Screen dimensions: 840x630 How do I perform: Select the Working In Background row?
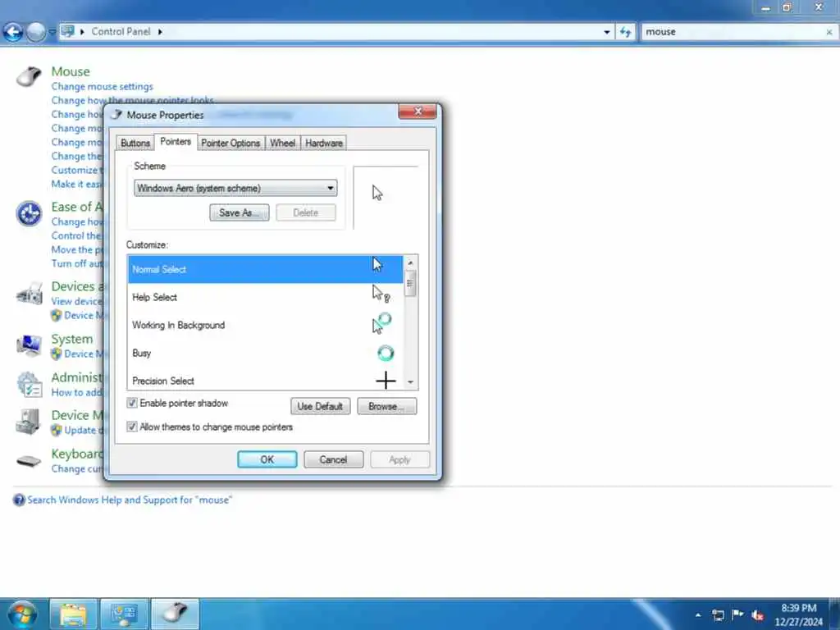pos(265,325)
